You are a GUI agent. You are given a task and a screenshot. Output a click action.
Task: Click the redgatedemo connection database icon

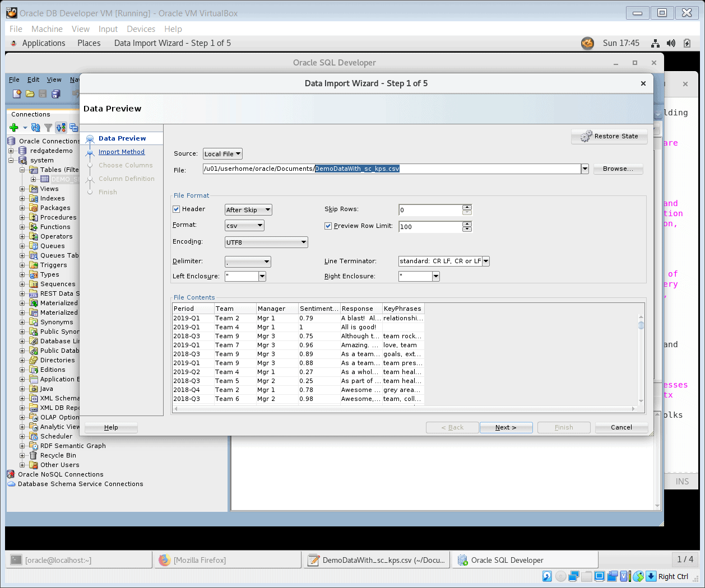click(x=22, y=151)
